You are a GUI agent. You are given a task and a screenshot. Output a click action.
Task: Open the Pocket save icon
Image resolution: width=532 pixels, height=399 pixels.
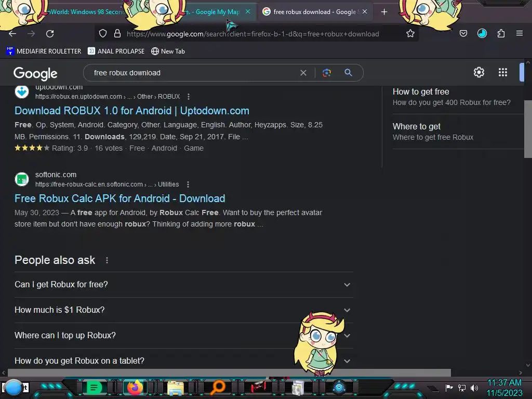coord(463,34)
